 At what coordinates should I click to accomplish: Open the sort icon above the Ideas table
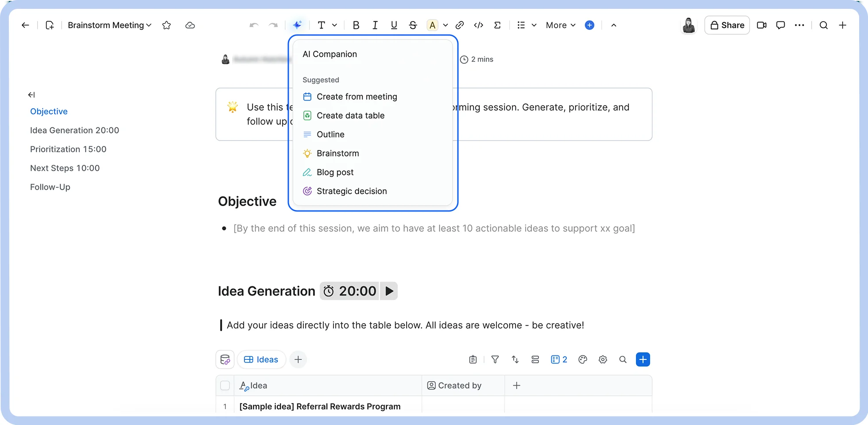click(x=515, y=359)
